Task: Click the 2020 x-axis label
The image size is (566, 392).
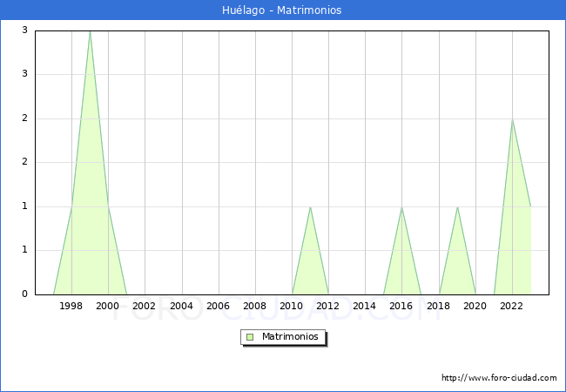Action: (475, 306)
